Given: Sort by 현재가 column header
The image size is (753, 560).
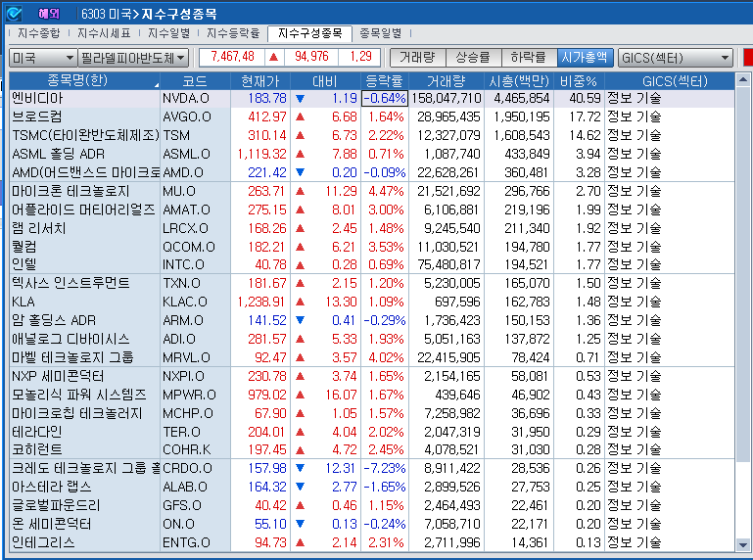Looking at the screenshot, I should (x=260, y=80).
